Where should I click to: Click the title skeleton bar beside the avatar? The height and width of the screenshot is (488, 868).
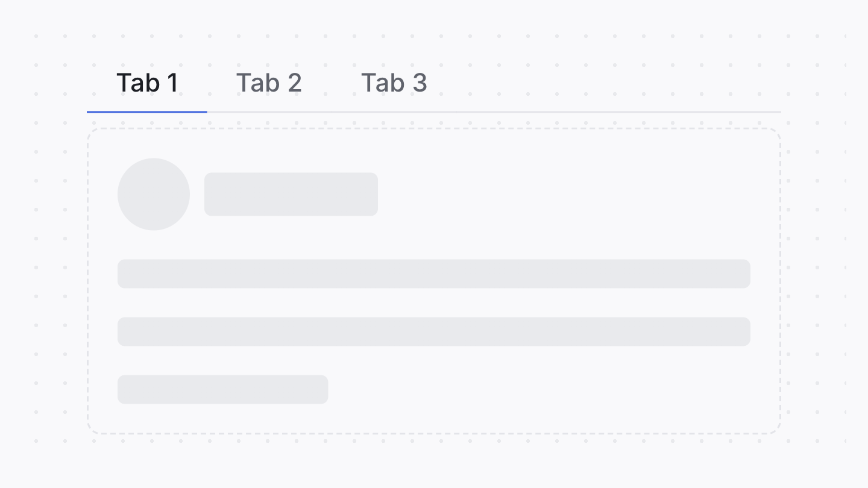[291, 194]
